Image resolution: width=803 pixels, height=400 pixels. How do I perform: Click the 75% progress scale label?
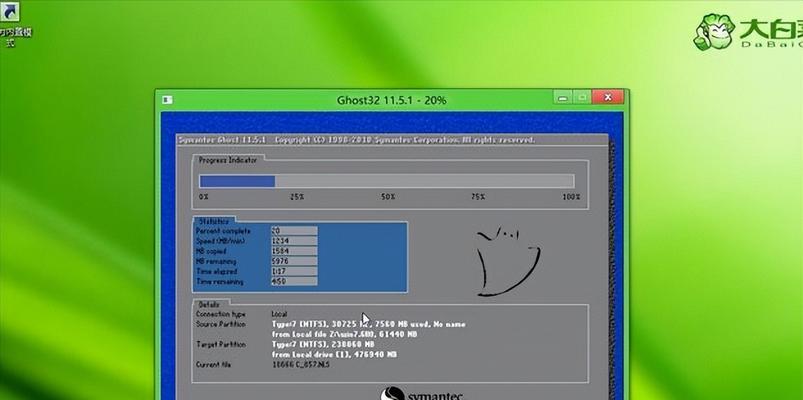click(478, 197)
